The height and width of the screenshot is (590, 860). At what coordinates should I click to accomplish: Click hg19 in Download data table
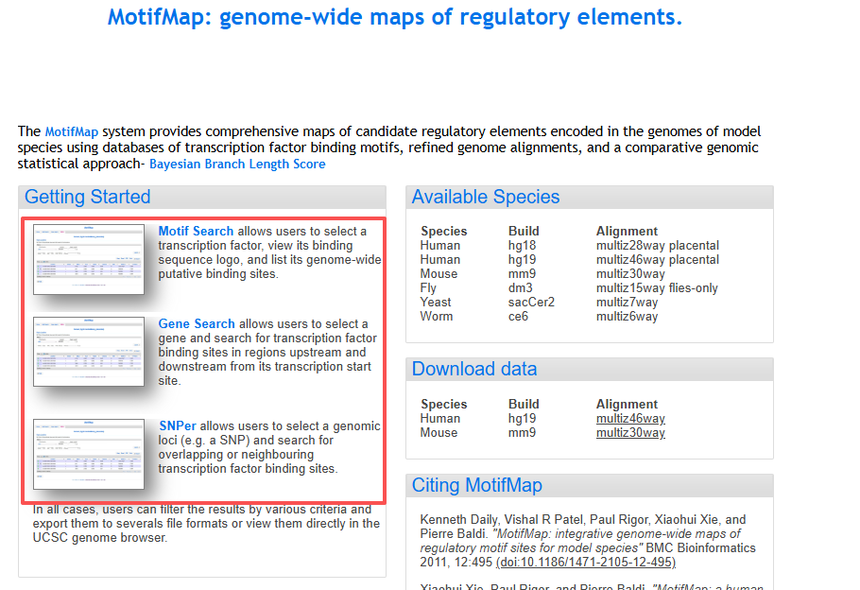522,419
